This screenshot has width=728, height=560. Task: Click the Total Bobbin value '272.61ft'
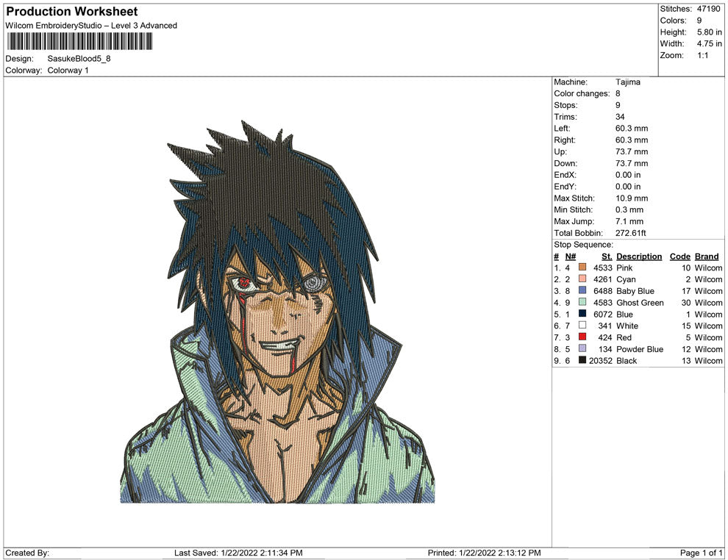click(x=630, y=233)
